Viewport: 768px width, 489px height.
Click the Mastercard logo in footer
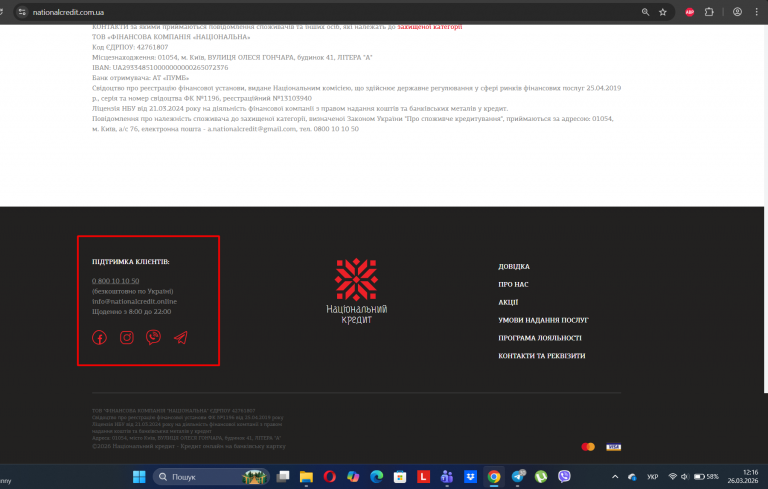(x=588, y=447)
